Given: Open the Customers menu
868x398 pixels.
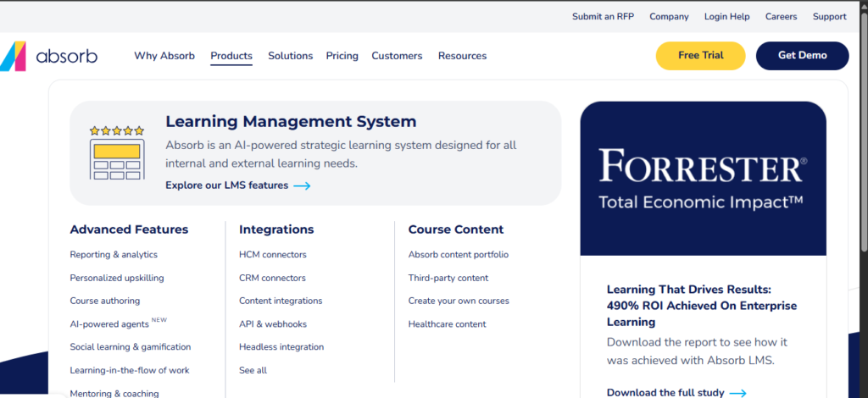Looking at the screenshot, I should pos(397,56).
